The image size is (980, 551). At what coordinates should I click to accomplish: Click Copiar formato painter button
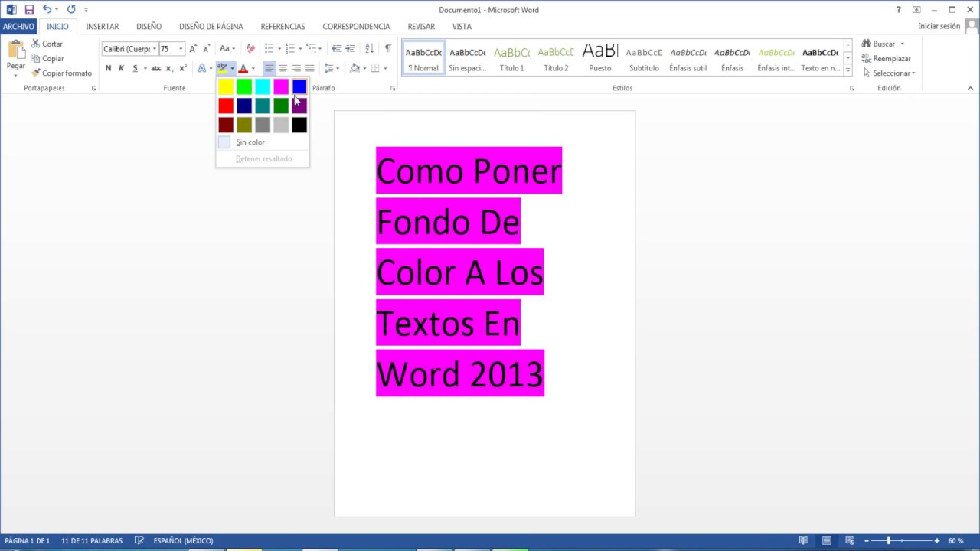point(61,73)
